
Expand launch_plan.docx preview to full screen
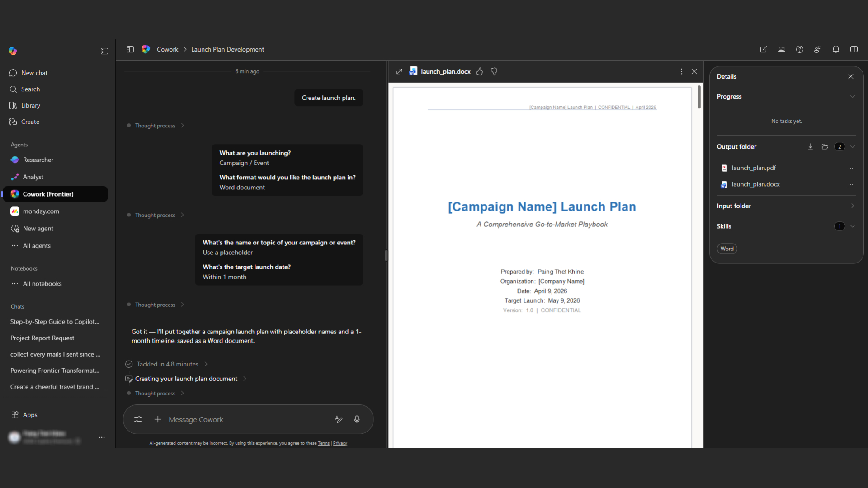coord(399,71)
